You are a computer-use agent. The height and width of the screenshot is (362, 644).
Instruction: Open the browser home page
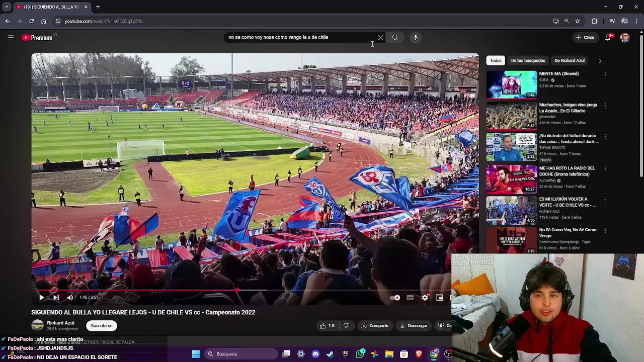click(x=43, y=21)
